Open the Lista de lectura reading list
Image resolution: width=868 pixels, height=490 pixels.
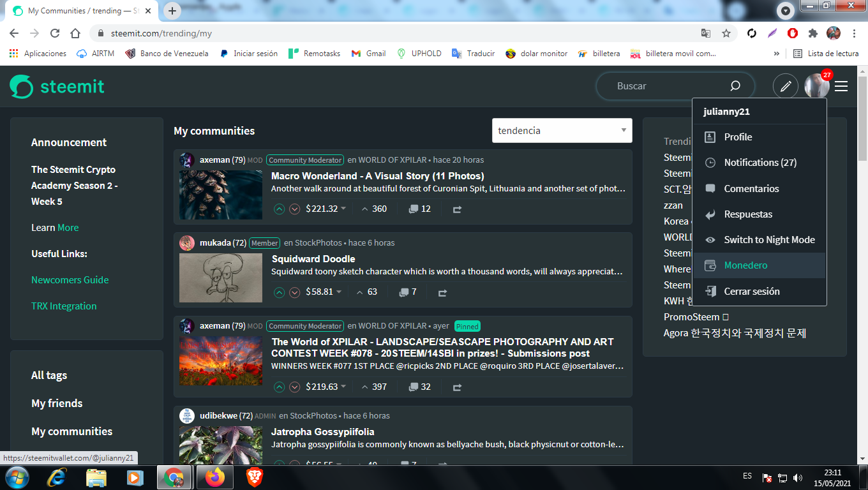tap(826, 54)
